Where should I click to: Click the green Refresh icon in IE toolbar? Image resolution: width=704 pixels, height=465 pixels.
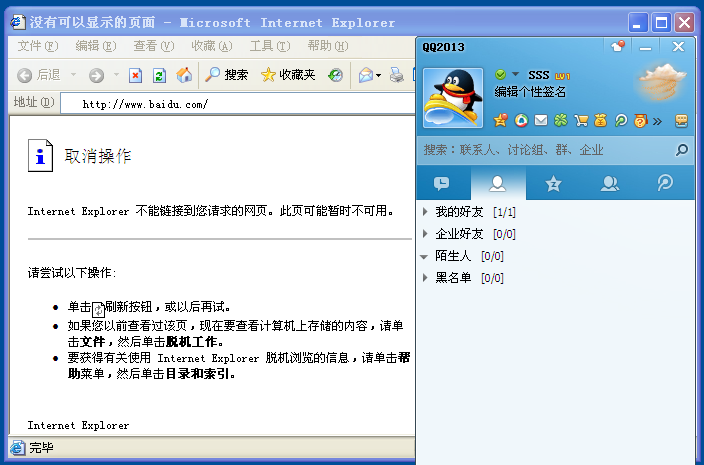pos(159,75)
